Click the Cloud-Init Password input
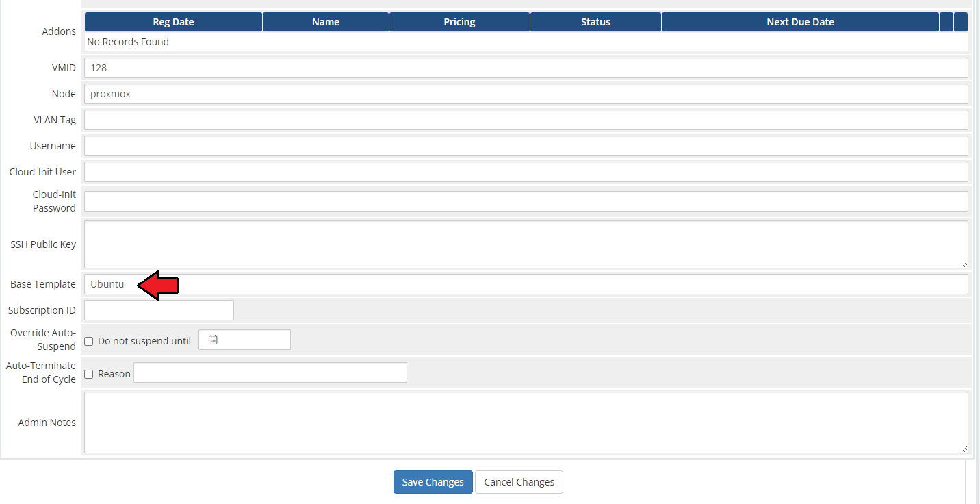Screen dimensions: 980x504 (526, 201)
